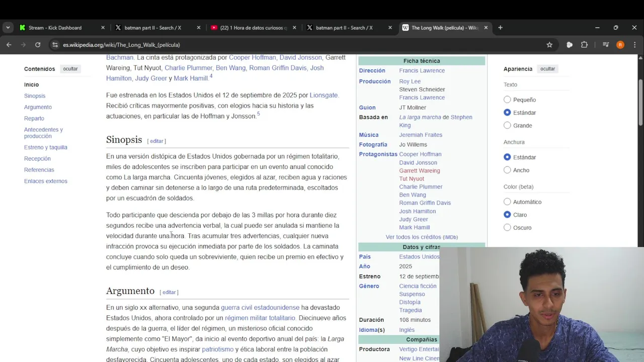Viewport: 644px width, 362px height.
Task: Bookmark this page with the star icon
Action: click(x=549, y=45)
